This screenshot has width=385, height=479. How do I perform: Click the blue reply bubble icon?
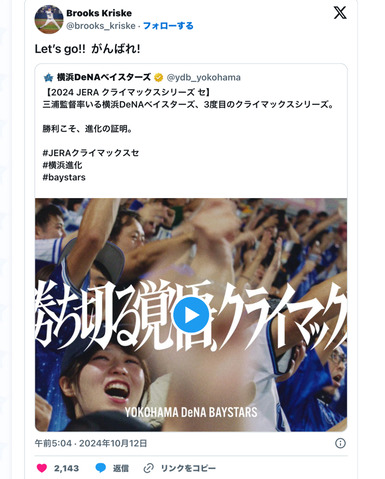[101, 468]
